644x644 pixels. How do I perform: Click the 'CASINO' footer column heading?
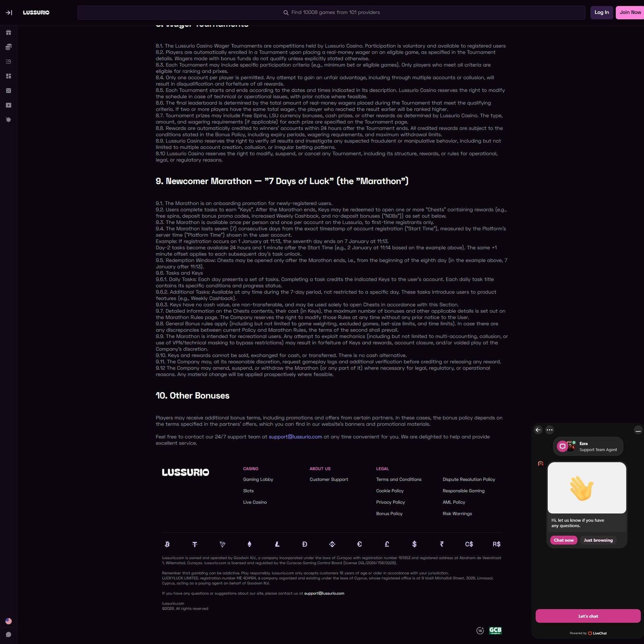(251, 469)
